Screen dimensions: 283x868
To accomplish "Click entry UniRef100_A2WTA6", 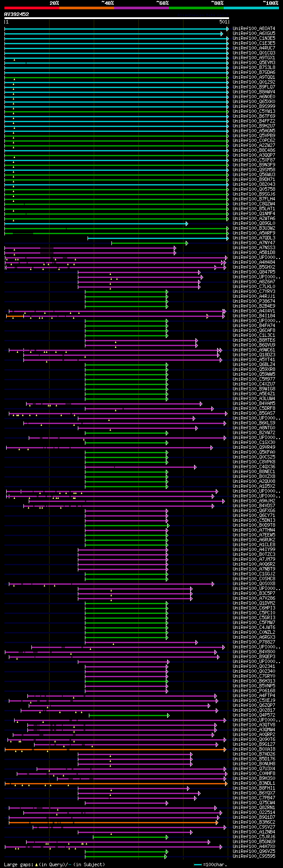I will tap(254, 219).
